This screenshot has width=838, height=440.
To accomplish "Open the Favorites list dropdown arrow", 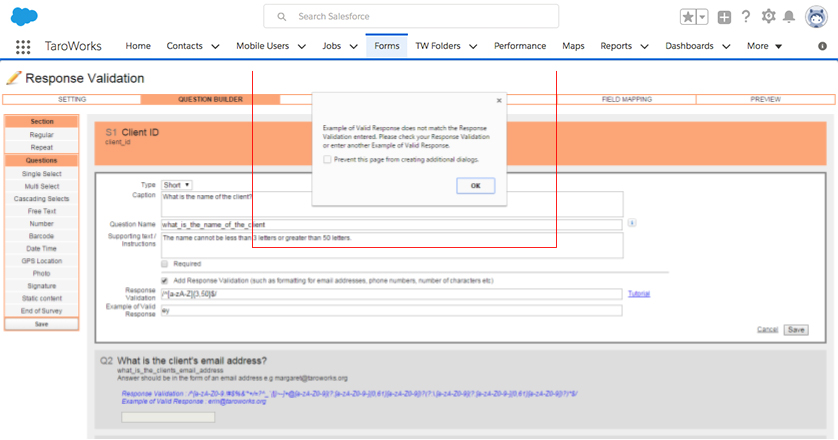I will (x=702, y=17).
